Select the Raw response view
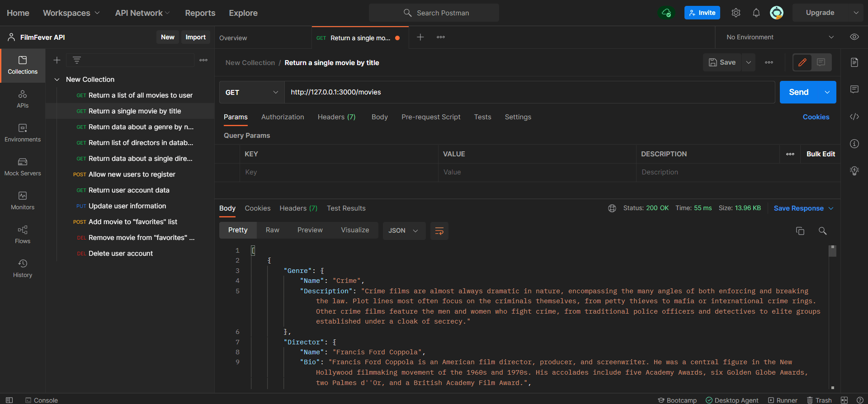The height and width of the screenshot is (404, 868). tap(272, 230)
